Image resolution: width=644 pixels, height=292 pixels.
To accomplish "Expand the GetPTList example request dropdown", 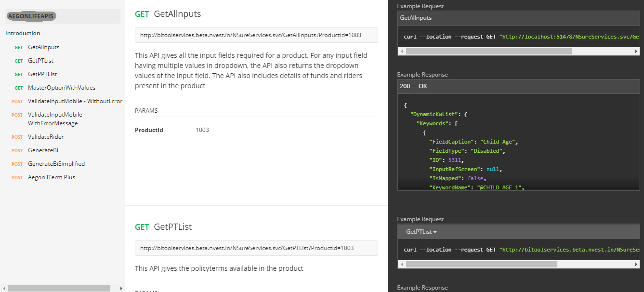I will click(421, 232).
